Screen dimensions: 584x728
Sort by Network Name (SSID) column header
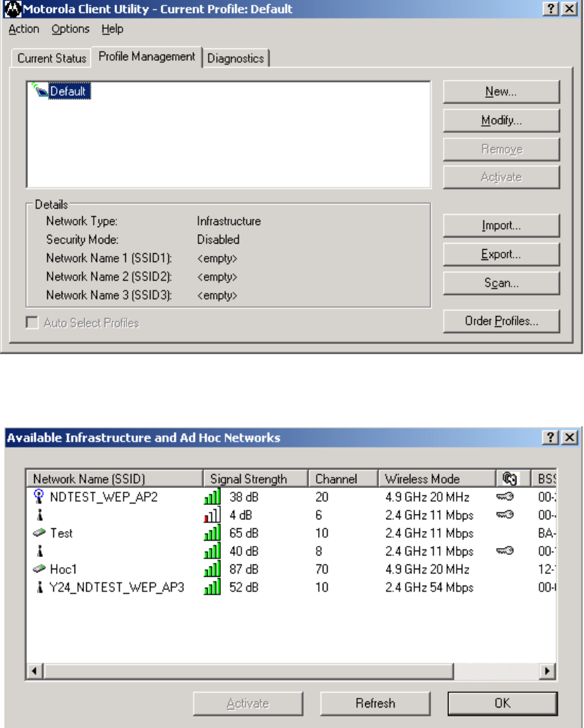click(x=114, y=478)
